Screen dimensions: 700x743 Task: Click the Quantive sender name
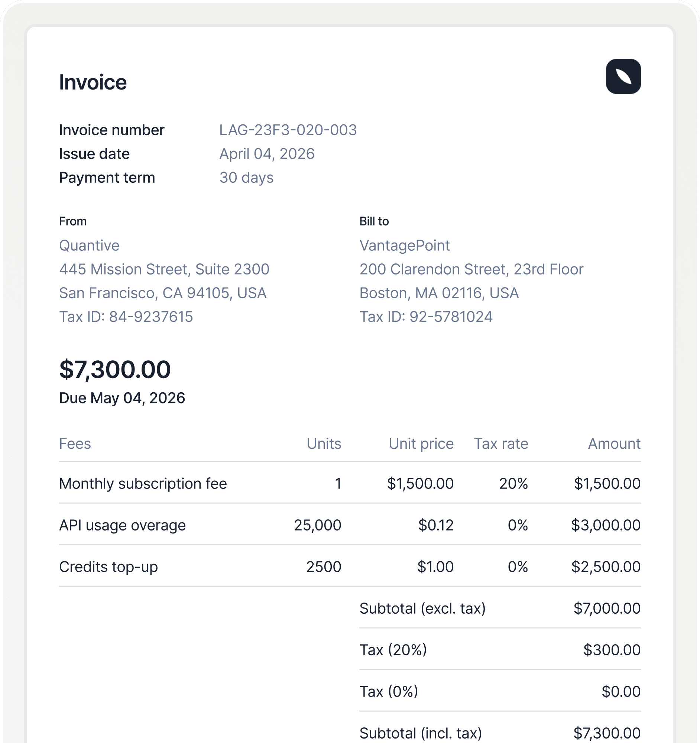pos(89,246)
